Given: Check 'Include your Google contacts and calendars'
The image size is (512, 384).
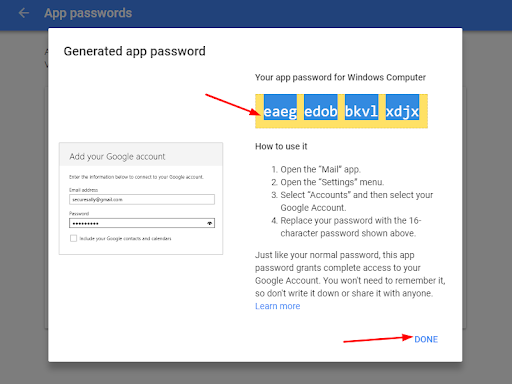Looking at the screenshot, I should pos(73,238).
